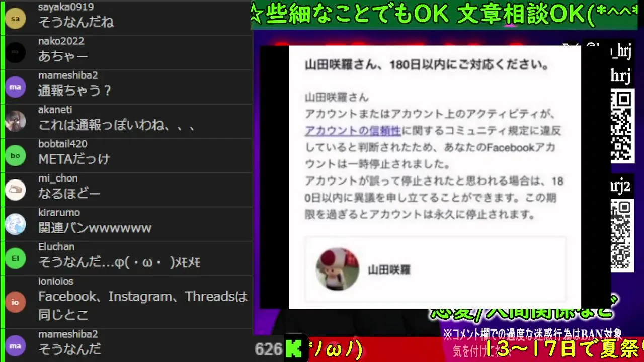644x362 pixels.
Task: Click the red ticker text '13～17日で夏祭り'
Action: click(x=565, y=349)
